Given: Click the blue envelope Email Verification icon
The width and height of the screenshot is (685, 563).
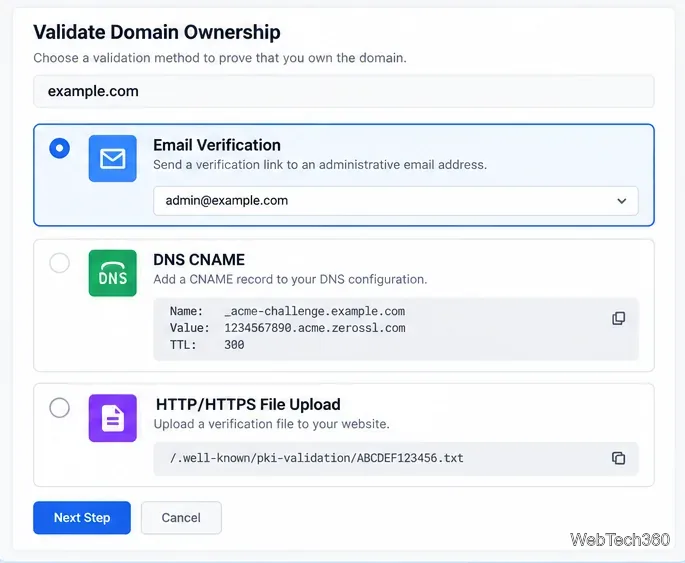Looking at the screenshot, I should pyautogui.click(x=113, y=158).
